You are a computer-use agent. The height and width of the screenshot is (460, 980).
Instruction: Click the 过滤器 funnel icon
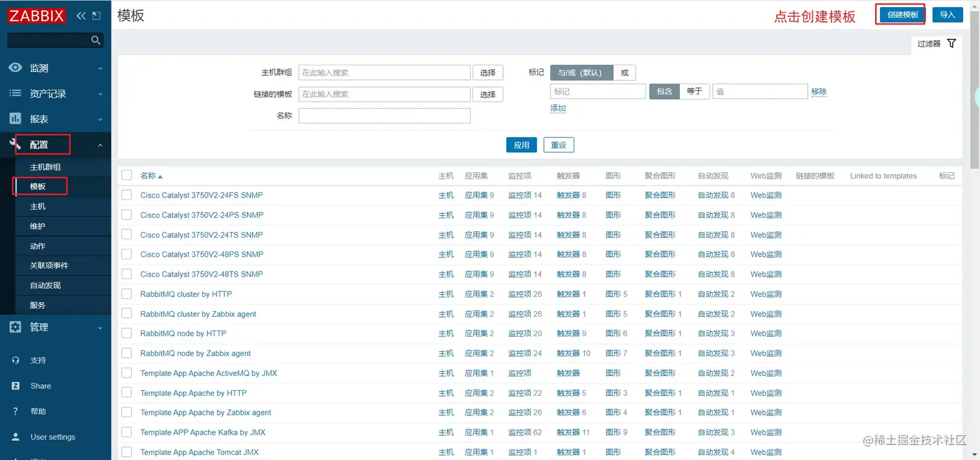click(951, 43)
